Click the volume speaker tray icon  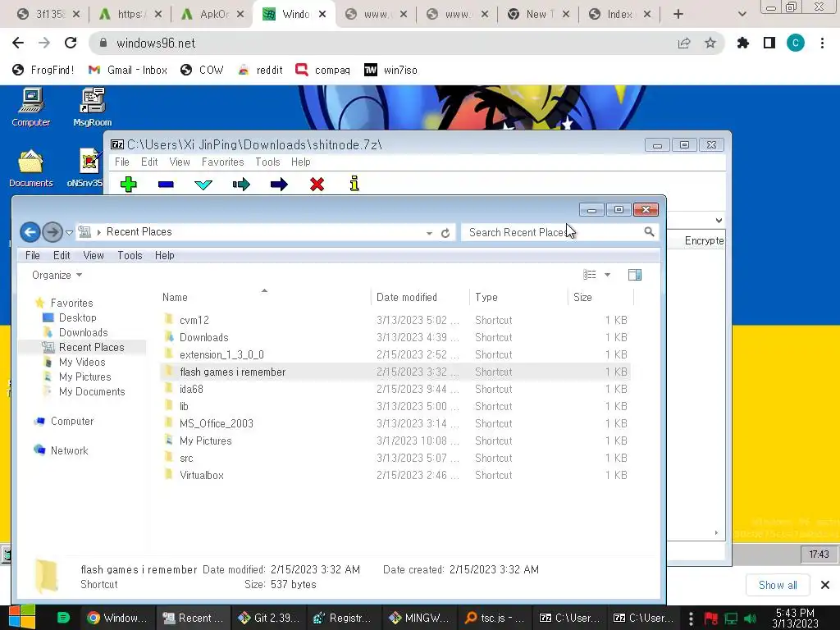[750, 619]
